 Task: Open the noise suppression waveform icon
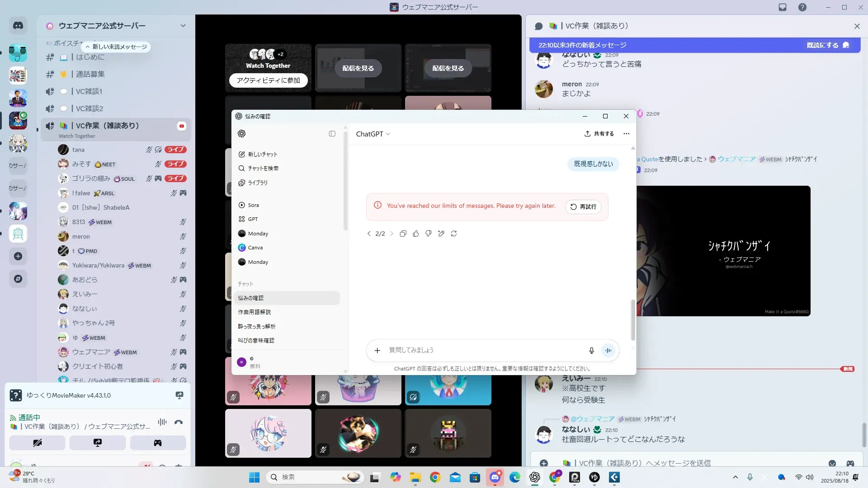click(x=162, y=422)
